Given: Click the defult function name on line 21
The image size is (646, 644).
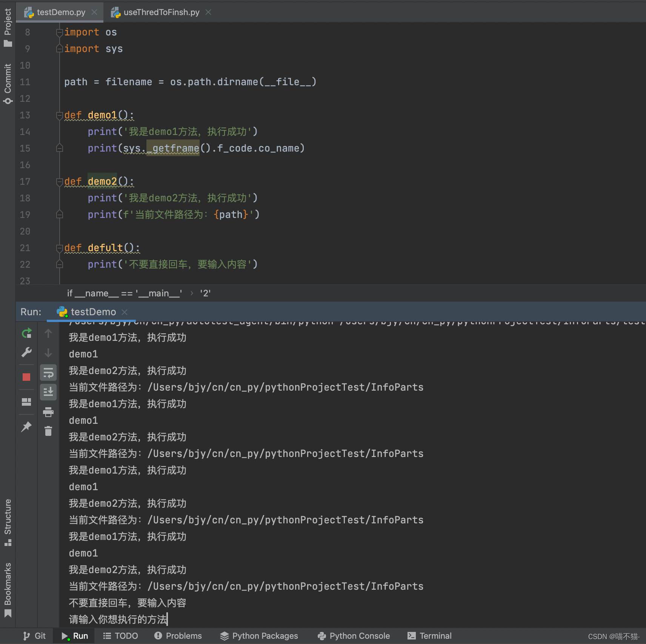Looking at the screenshot, I should pyautogui.click(x=105, y=248).
